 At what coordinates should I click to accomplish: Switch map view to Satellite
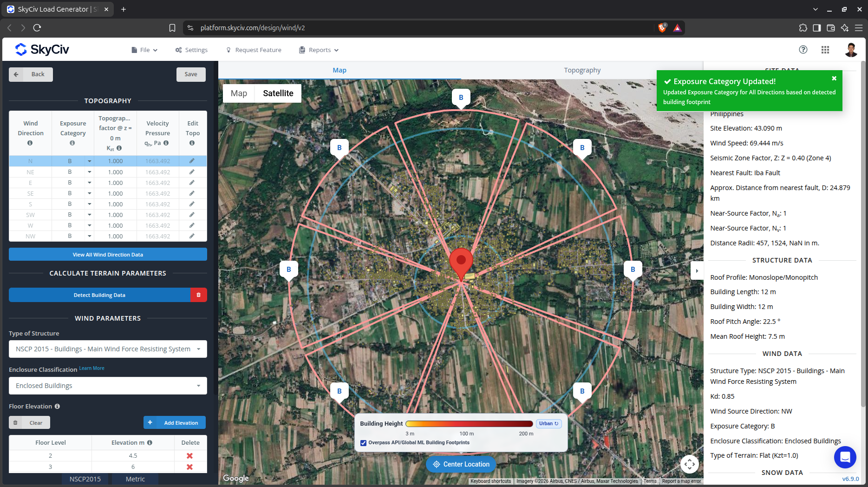click(278, 93)
